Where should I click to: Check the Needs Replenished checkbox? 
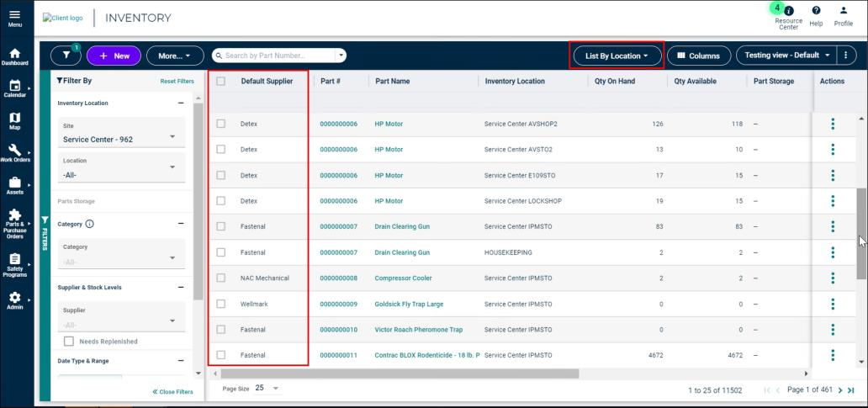pos(69,341)
